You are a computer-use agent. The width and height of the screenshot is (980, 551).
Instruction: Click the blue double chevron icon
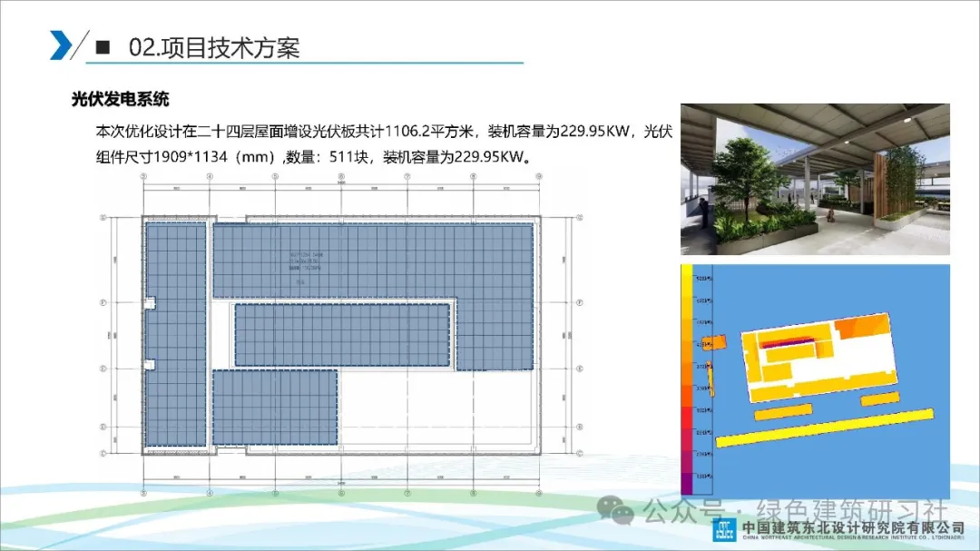pos(62,45)
